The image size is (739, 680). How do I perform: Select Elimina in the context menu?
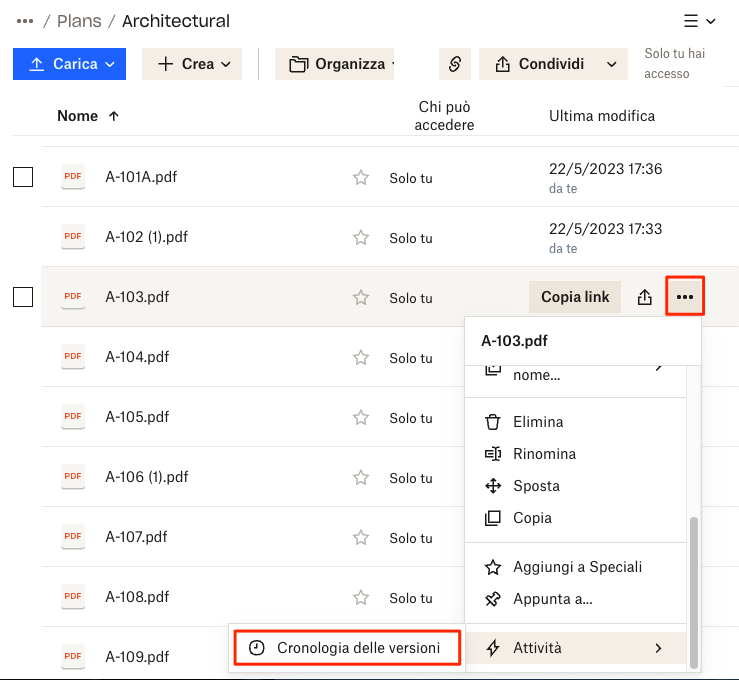pyautogui.click(x=538, y=422)
